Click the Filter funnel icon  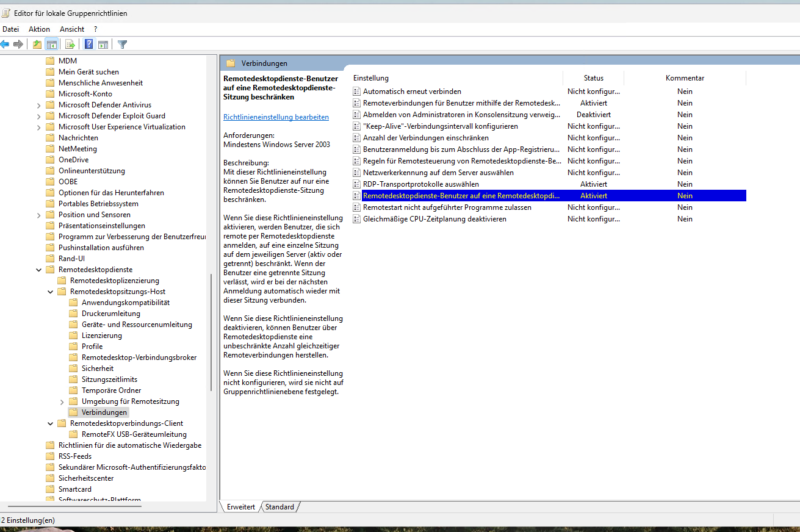coord(123,44)
